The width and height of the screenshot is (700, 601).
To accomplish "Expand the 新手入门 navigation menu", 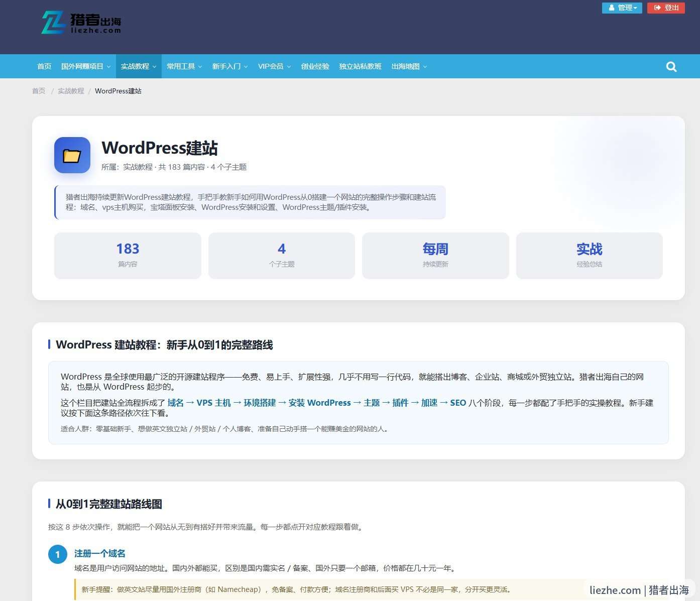I will click(230, 66).
